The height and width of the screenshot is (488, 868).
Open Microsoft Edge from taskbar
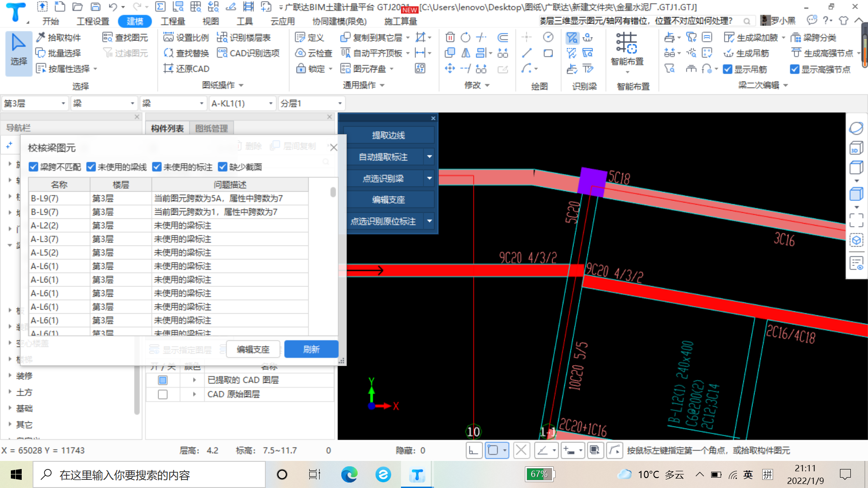pos(349,474)
